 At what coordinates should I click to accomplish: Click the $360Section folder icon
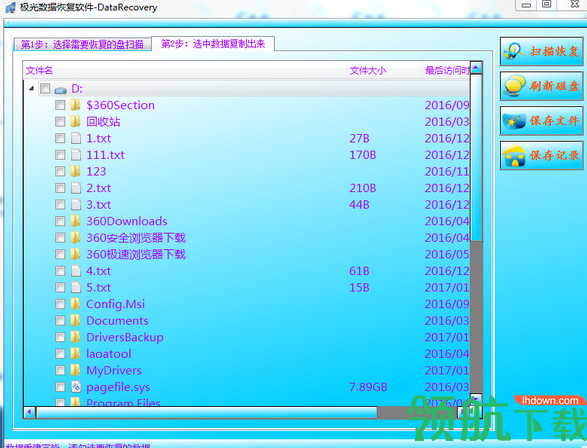(75, 105)
